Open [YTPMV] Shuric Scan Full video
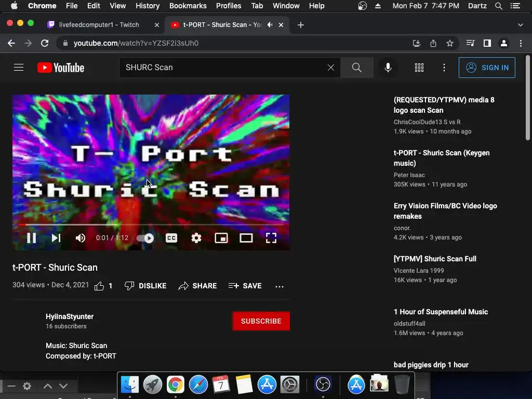The image size is (532, 399). click(435, 259)
